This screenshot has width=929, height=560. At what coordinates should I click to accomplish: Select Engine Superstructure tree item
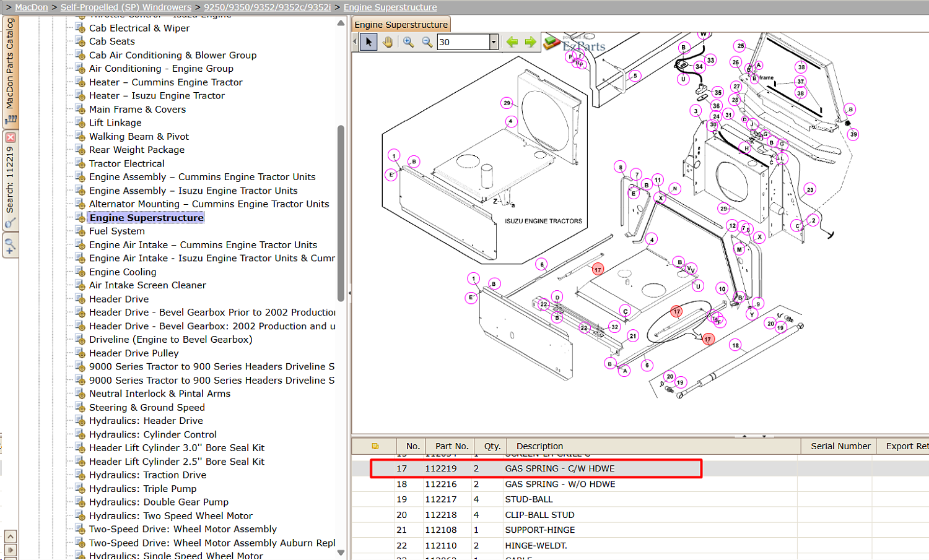click(147, 218)
